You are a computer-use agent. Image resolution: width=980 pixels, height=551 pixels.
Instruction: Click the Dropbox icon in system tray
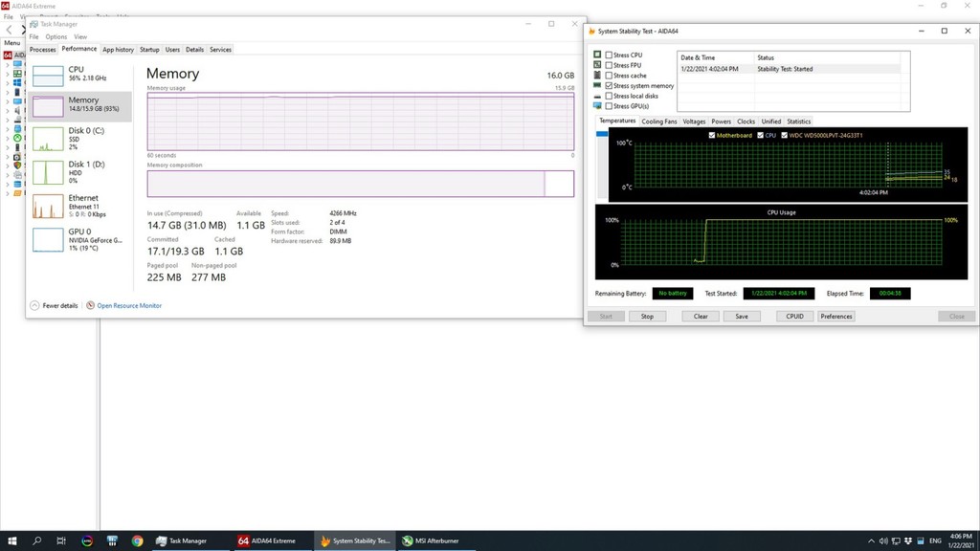908,541
